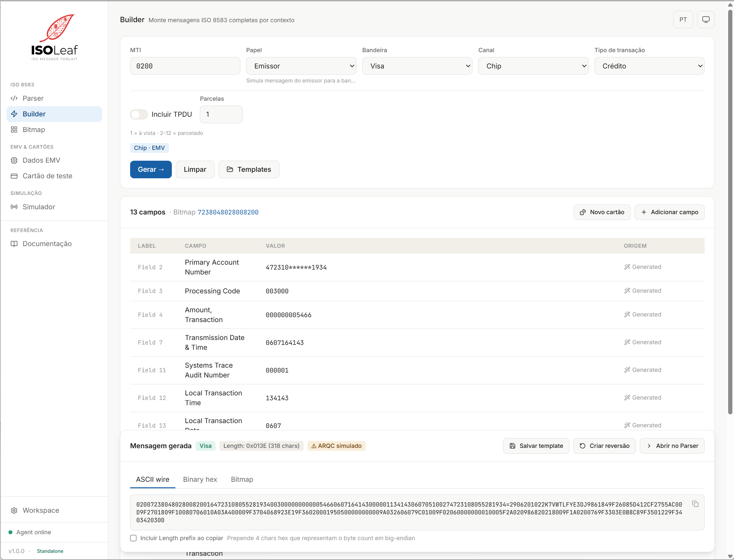Click Novo cartão button
Image resolution: width=734 pixels, height=560 pixels.
tap(602, 212)
